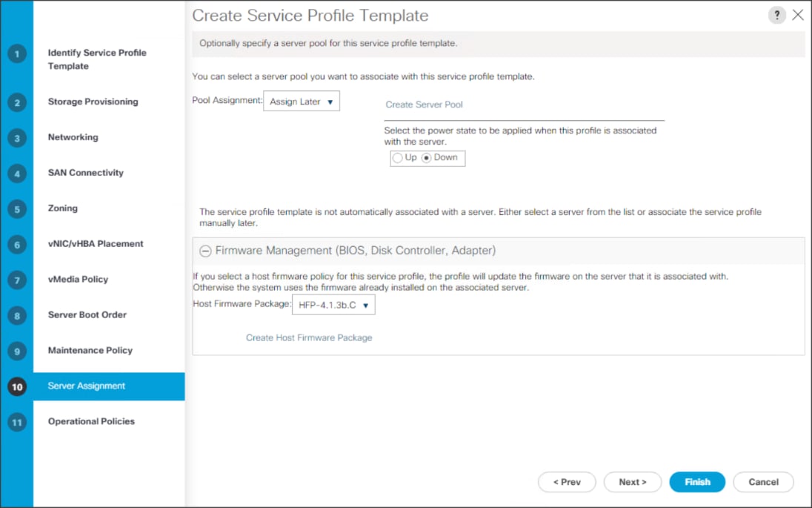Click the step 1 number circle

[16, 54]
